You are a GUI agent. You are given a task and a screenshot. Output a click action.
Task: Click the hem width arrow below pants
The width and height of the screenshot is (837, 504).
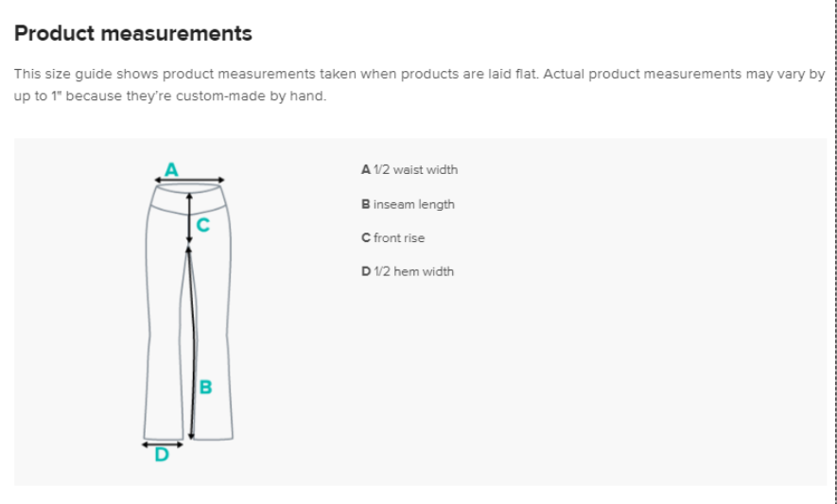[x=163, y=444]
